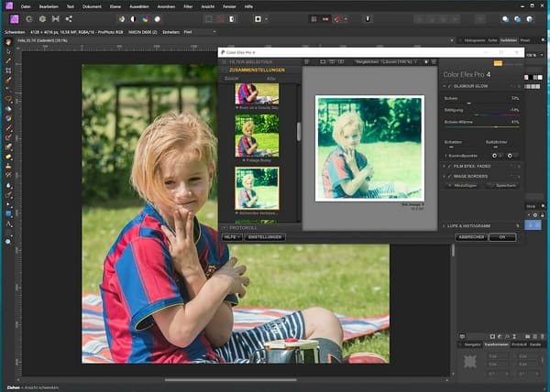The width and height of the screenshot is (550, 392).
Task: Switch to the Histogramm panel tab
Action: 474,40
